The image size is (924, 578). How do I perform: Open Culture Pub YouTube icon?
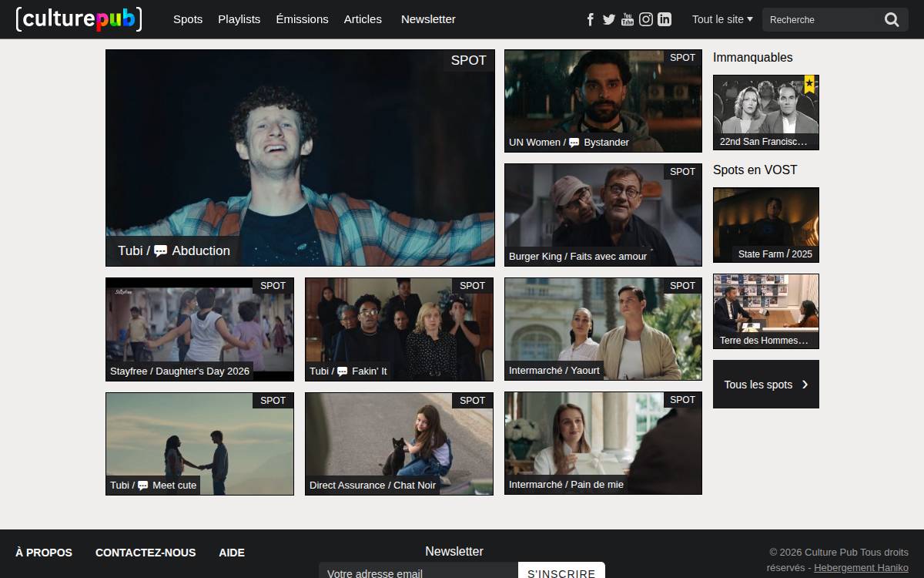[x=628, y=19]
